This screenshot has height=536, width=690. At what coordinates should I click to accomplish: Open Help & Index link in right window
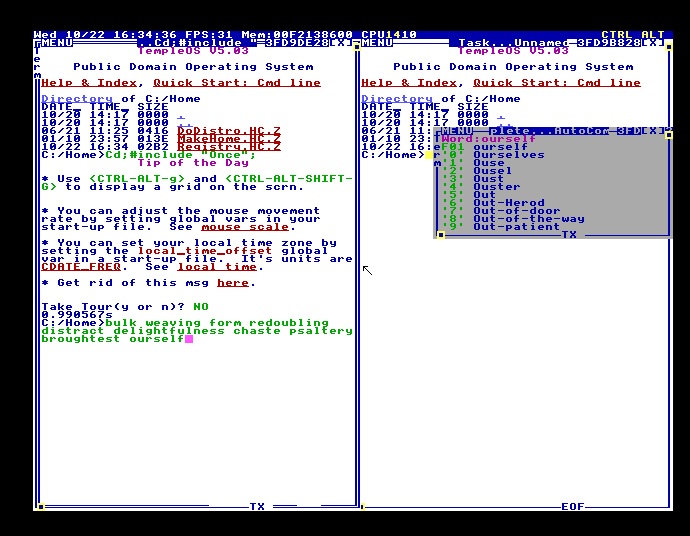tap(409, 83)
